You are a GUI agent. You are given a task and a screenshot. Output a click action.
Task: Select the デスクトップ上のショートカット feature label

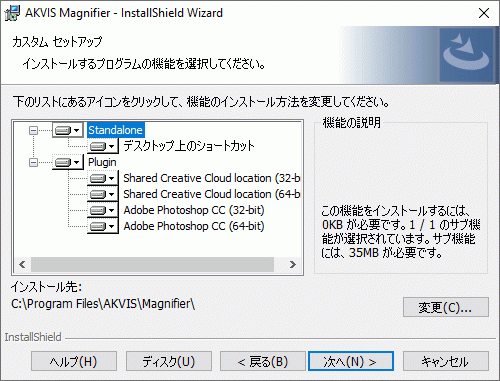click(189, 146)
